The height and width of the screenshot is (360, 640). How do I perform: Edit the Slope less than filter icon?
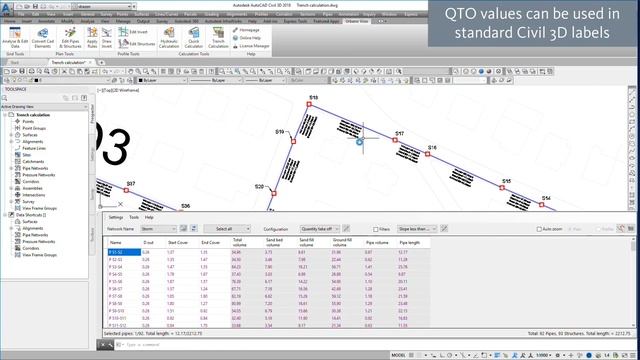[x=444, y=229]
